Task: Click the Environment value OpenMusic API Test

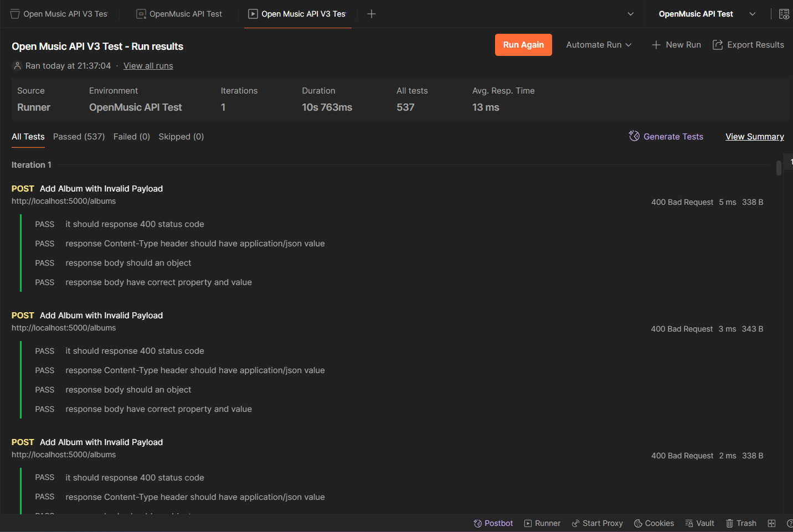Action: click(x=135, y=107)
